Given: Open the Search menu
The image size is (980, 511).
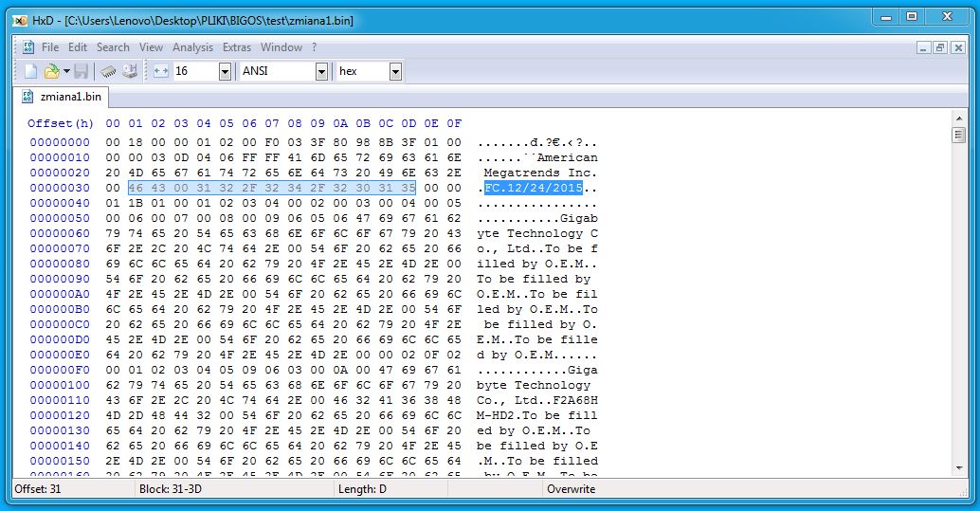Looking at the screenshot, I should coord(113,46).
